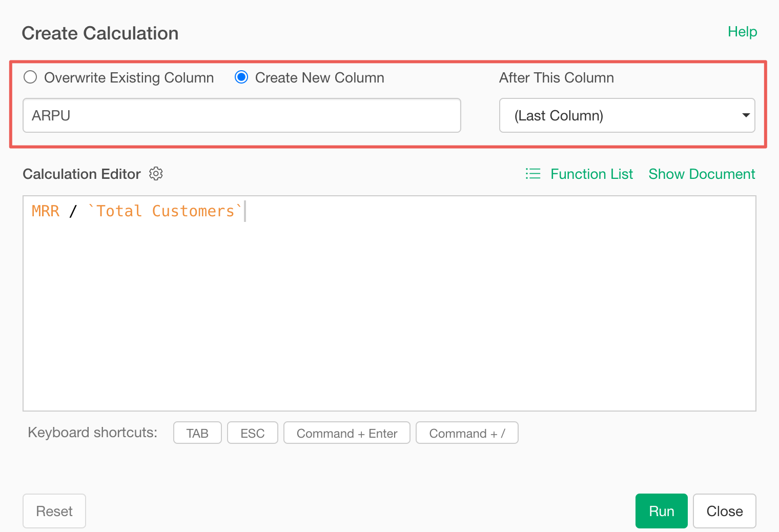This screenshot has height=532, width=779.
Task: Close the Create Calculation dialog
Action: (x=725, y=511)
